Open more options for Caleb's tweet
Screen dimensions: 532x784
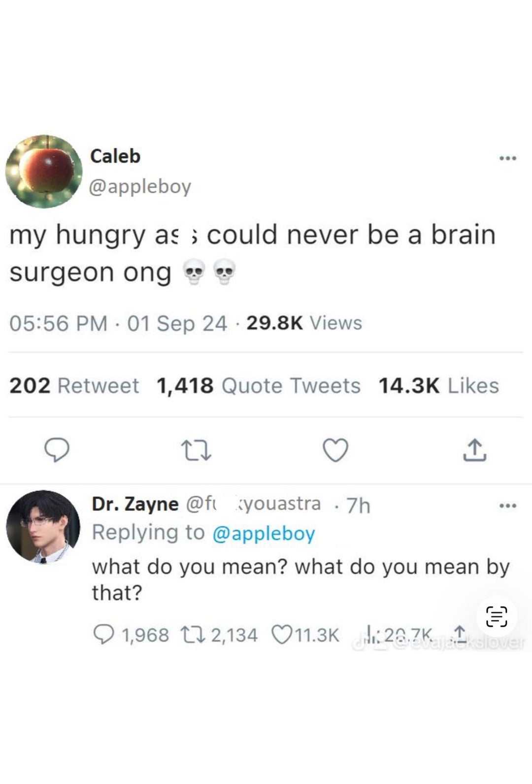coord(508,158)
